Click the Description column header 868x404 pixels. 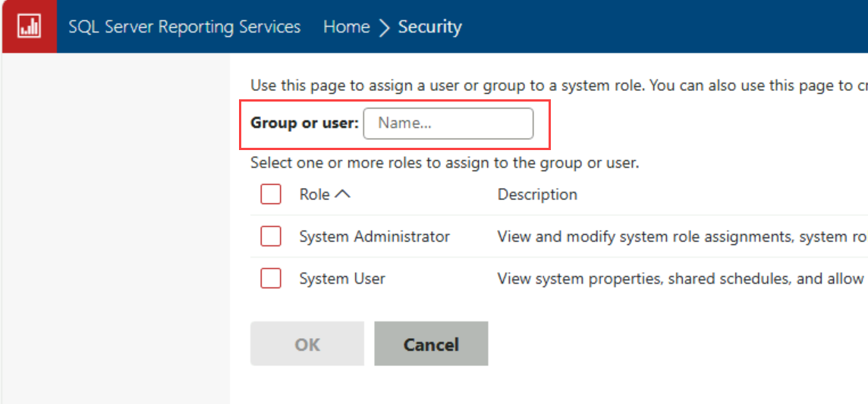(x=537, y=195)
